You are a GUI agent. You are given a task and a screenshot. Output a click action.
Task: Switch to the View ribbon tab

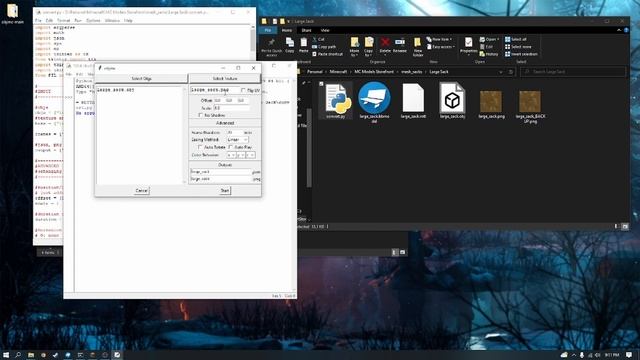pos(325,30)
